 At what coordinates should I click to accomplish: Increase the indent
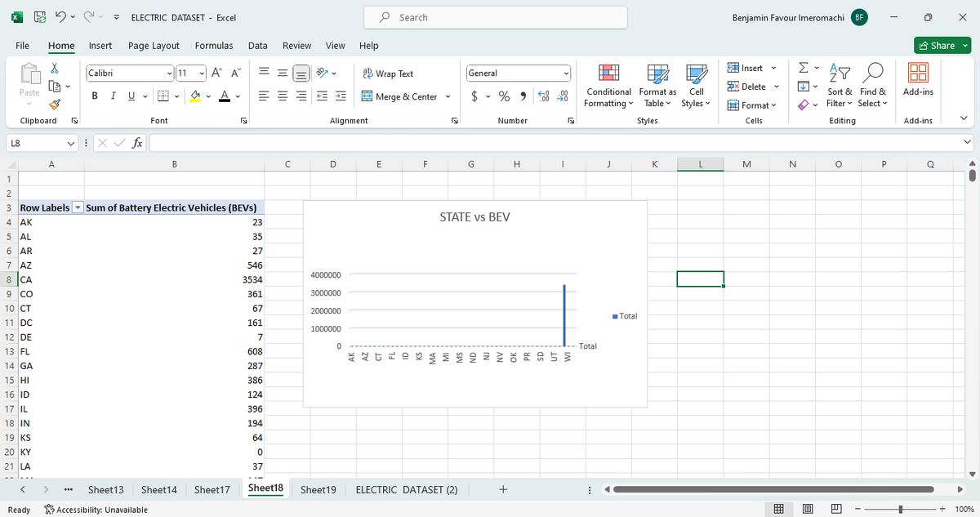click(341, 96)
